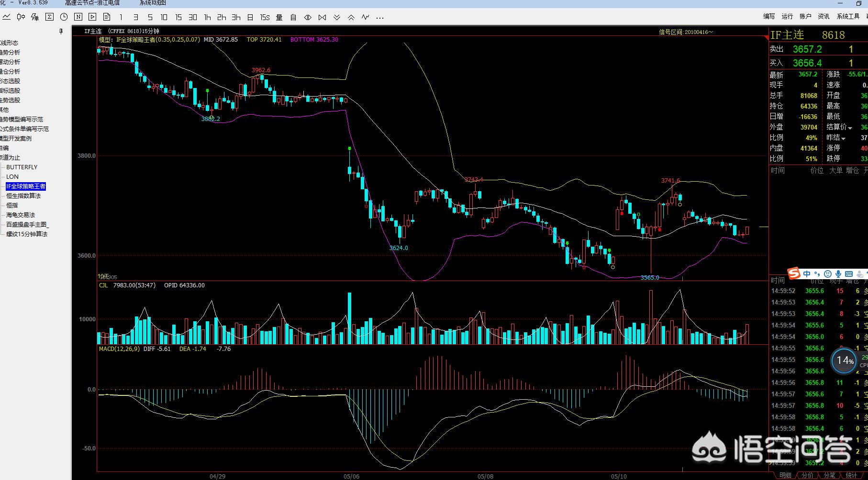Image resolution: width=868 pixels, height=480 pixels.
Task: Switch to the 分价 tab
Action: pyautogui.click(x=807, y=475)
